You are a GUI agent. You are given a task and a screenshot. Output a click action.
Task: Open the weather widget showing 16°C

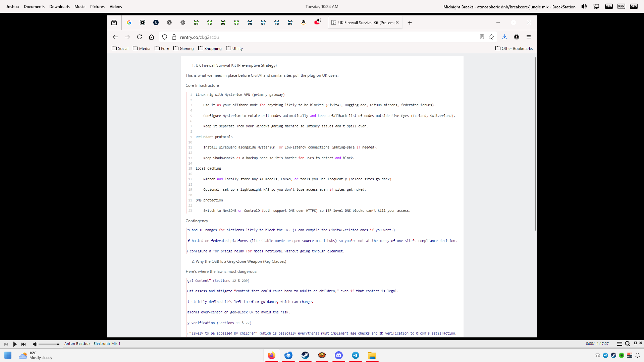click(x=36, y=355)
